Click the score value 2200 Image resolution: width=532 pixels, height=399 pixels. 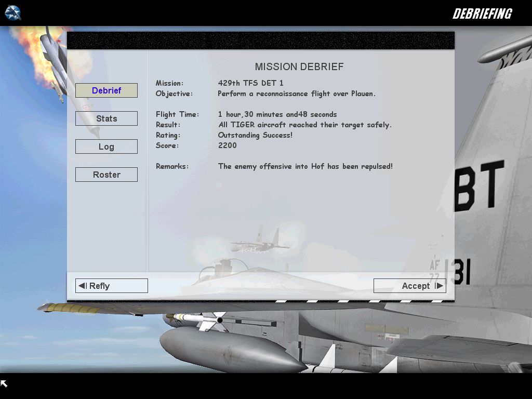coord(228,145)
